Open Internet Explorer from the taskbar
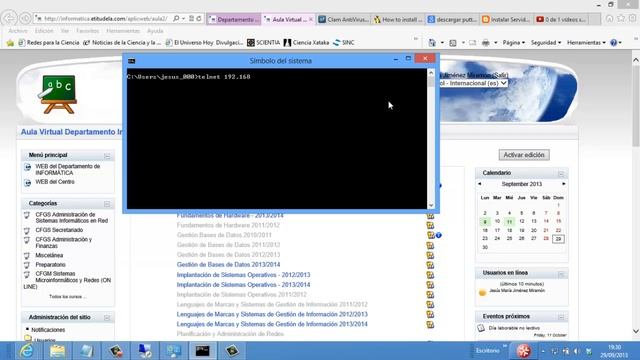Image resolution: width=640 pixels, height=360 pixels. tap(27, 351)
